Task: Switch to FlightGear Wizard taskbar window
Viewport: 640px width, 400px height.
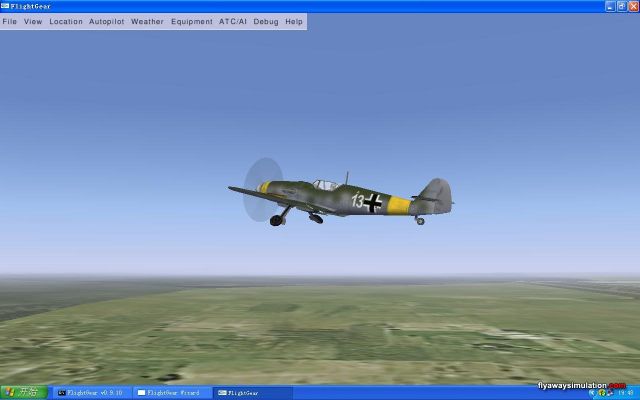Action: pyautogui.click(x=172, y=393)
